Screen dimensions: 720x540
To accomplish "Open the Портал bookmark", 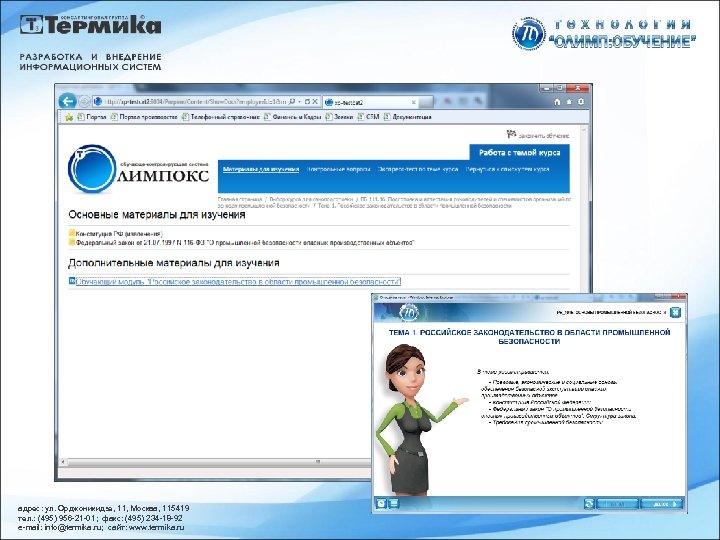I will pyautogui.click(x=92, y=117).
